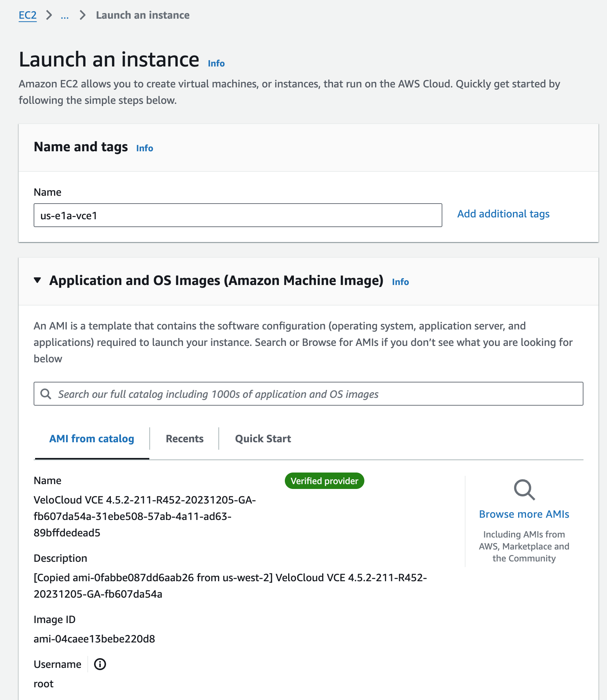
Task: Click the username value root
Action: (44, 684)
